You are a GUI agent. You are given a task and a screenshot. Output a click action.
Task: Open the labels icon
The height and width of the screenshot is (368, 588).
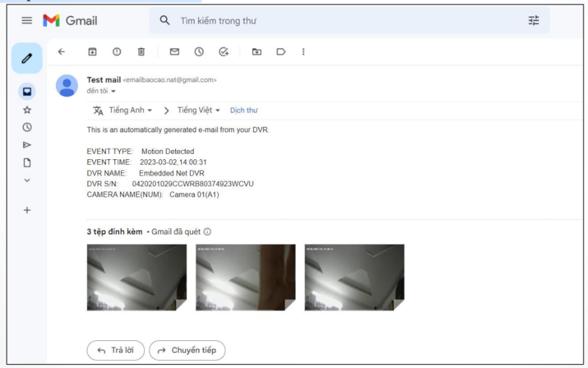click(281, 51)
